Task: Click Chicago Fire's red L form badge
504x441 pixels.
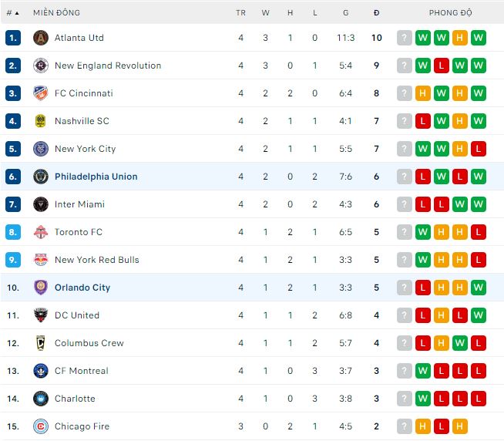Action: point(441,426)
